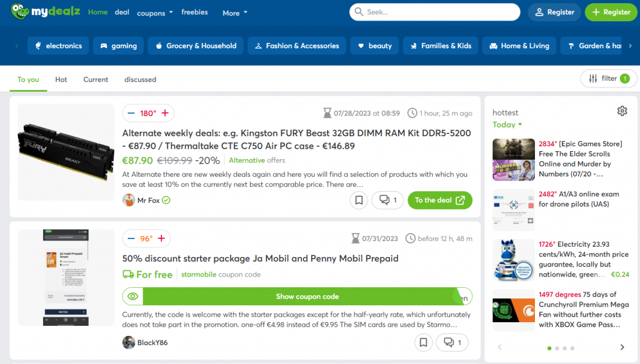Screen dimensions: 640x364
Task: Click BlackY86's avatar
Action: coord(129,342)
